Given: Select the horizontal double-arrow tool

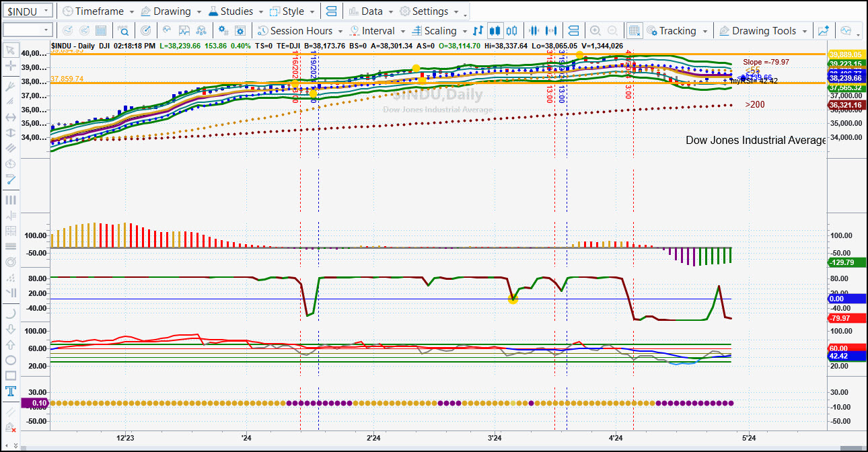Looking at the screenshot, I should [x=11, y=117].
